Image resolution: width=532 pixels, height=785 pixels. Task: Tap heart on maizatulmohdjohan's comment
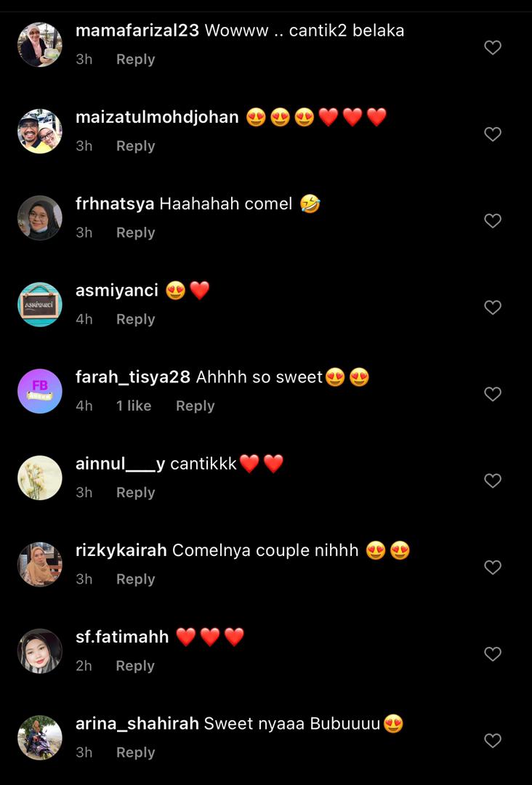[x=493, y=134]
